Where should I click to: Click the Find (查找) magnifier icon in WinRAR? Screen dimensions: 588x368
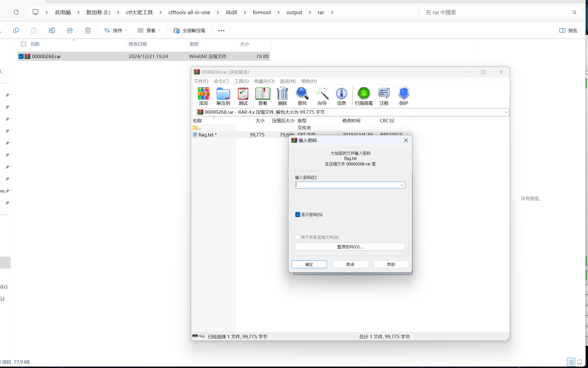click(302, 96)
